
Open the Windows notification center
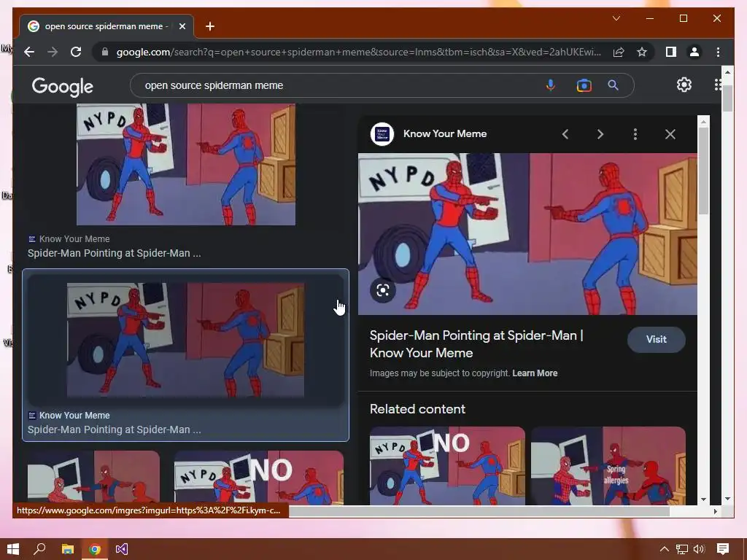point(723,549)
